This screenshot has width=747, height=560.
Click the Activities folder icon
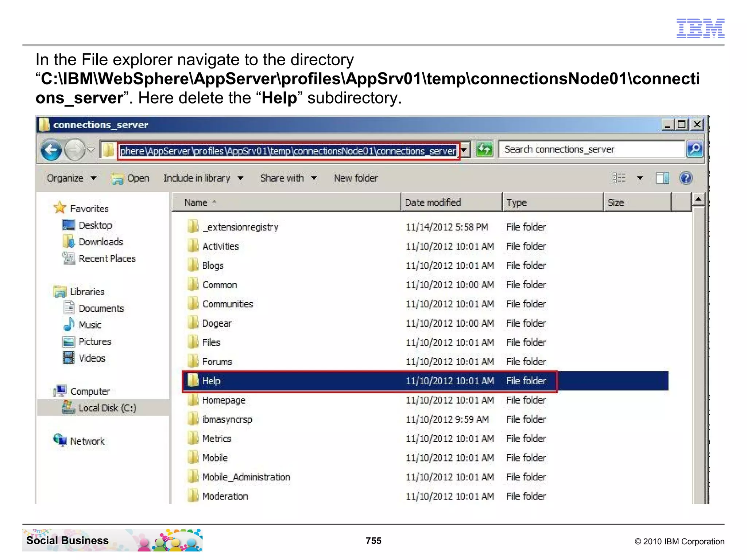193,246
